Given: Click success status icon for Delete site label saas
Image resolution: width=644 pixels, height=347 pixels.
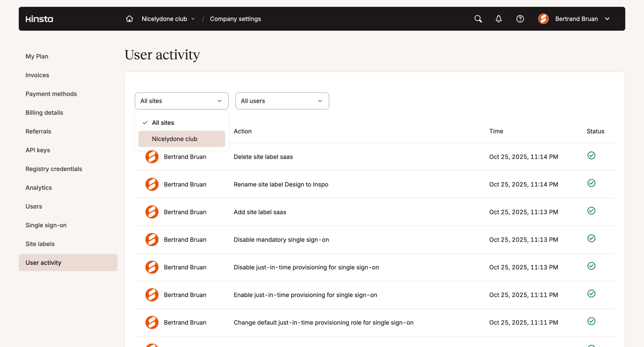Looking at the screenshot, I should [591, 156].
